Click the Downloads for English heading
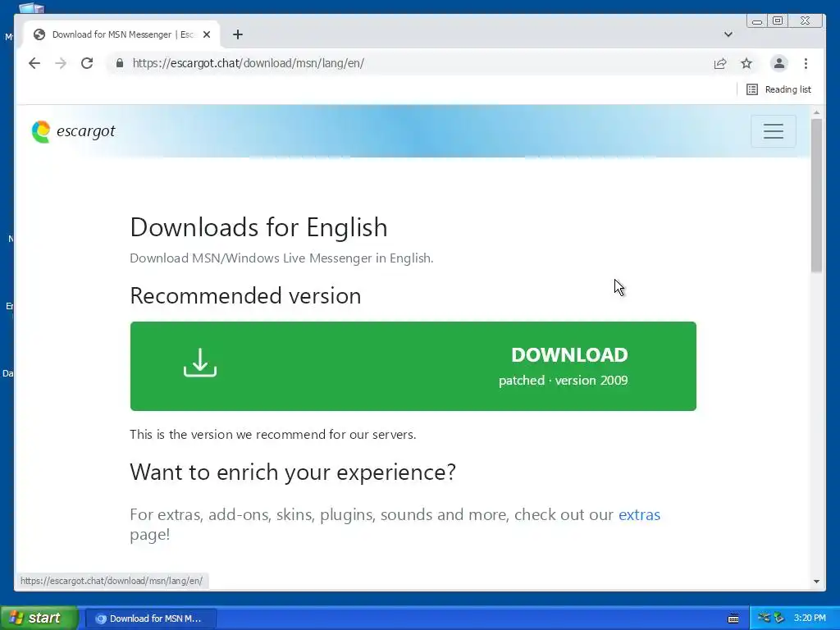840x630 pixels. [258, 227]
